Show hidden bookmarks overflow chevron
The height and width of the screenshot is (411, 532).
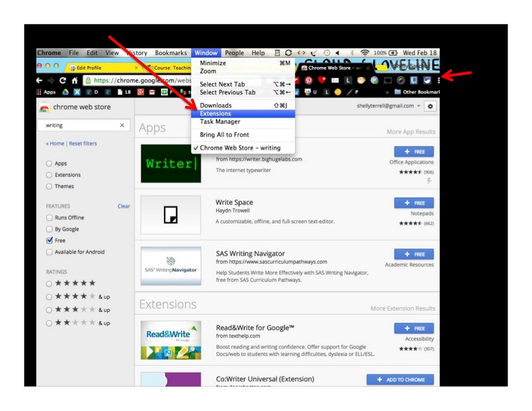click(x=387, y=92)
